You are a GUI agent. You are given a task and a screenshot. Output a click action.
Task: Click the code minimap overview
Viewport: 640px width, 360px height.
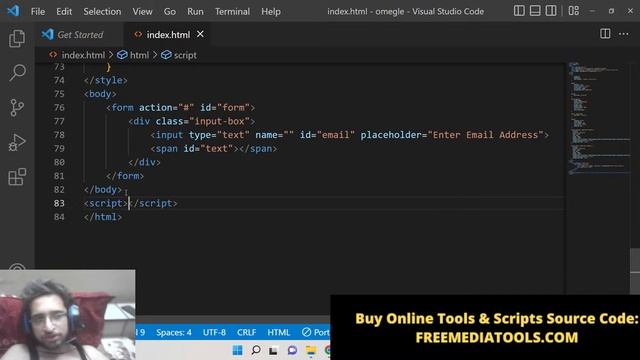pyautogui.click(x=598, y=118)
